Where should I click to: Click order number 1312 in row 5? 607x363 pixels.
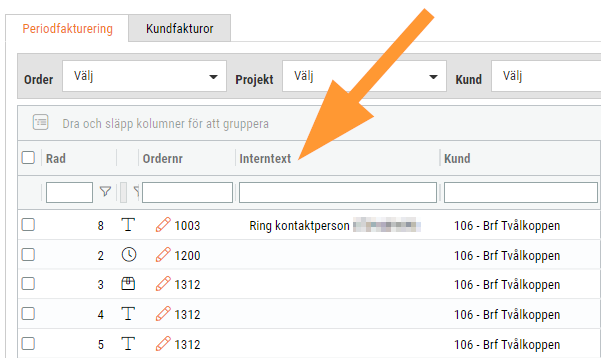click(x=187, y=344)
